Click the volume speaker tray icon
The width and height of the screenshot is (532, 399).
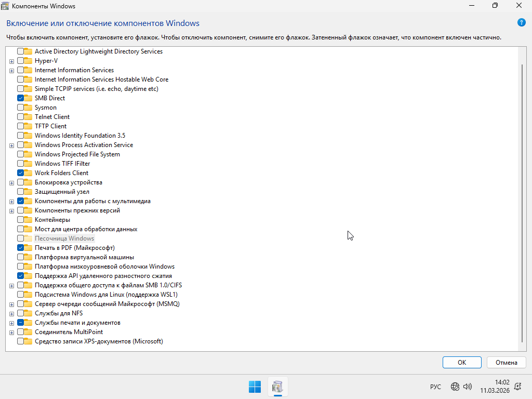tap(467, 387)
